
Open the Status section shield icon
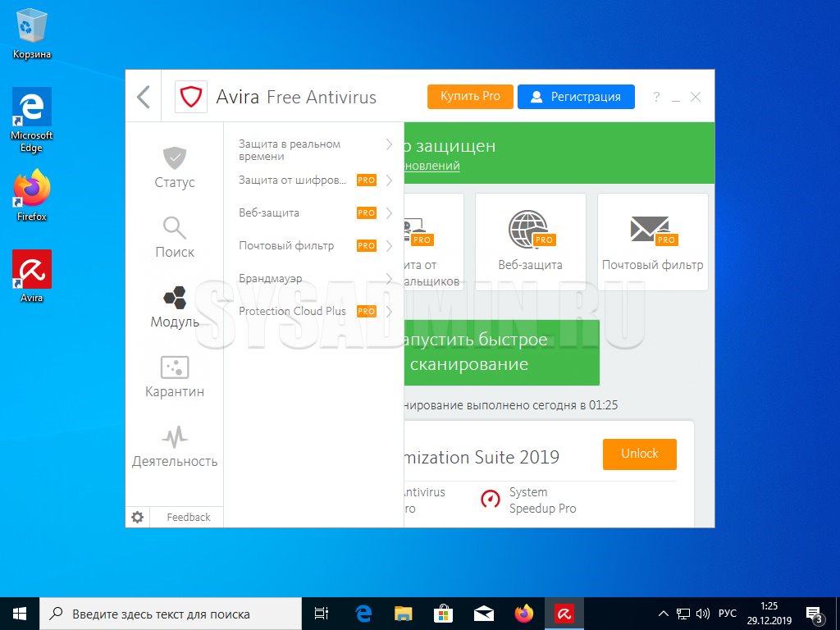pyautogui.click(x=175, y=158)
